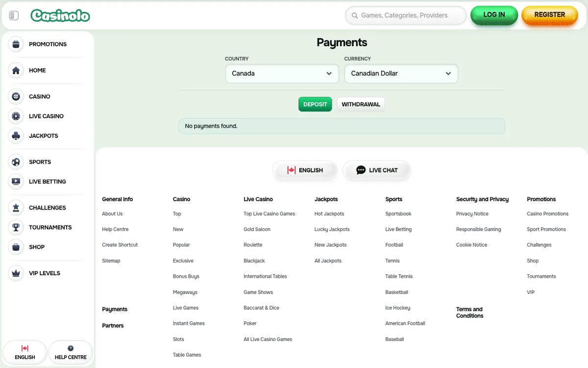Open the Help Centre footer link
Screen dimensions: 588x368
click(x=115, y=230)
